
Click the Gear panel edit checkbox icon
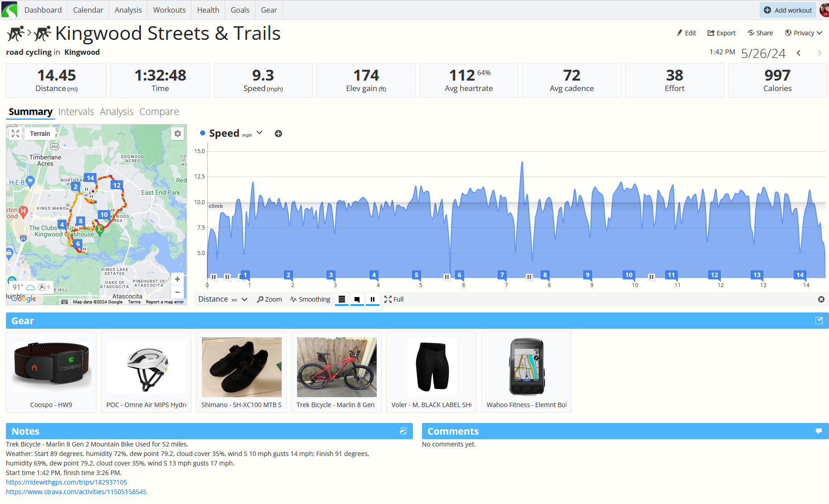point(819,321)
